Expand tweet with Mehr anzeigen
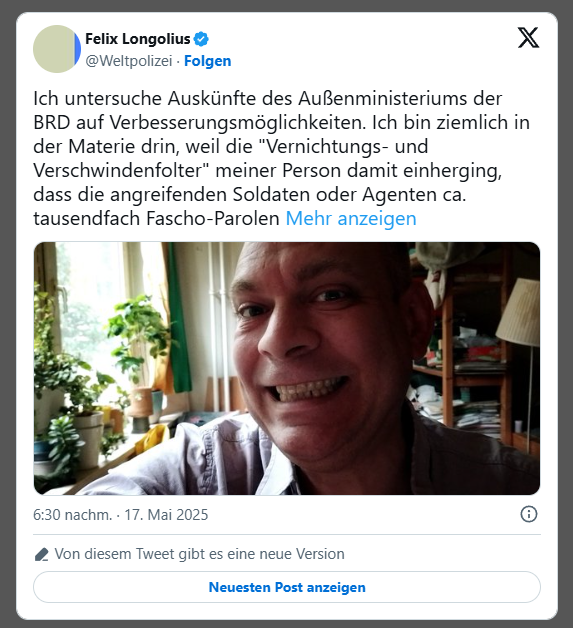 [x=351, y=219]
